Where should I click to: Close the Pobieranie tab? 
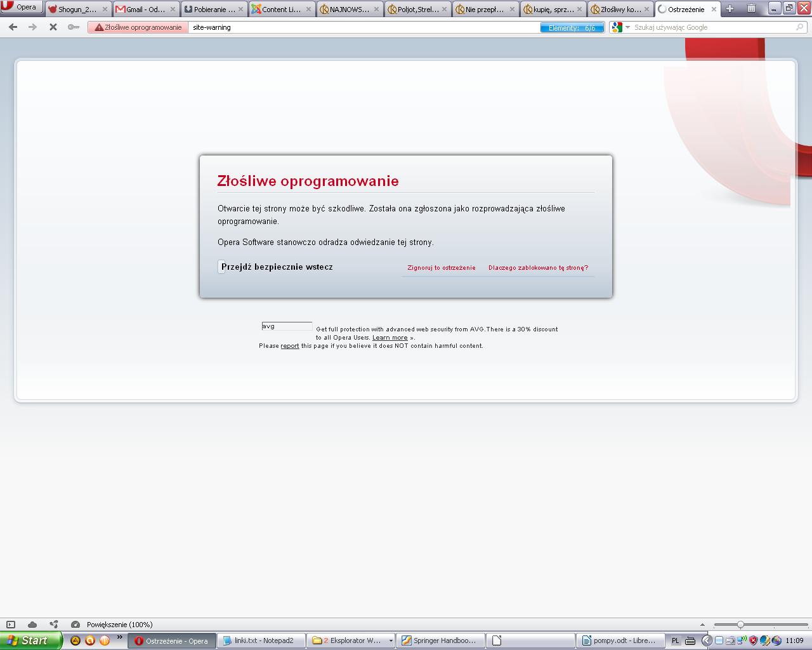(240, 10)
